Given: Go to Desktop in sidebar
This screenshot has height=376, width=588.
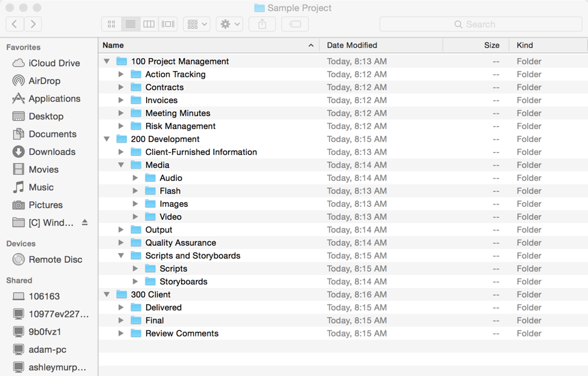Looking at the screenshot, I should [38, 116].
